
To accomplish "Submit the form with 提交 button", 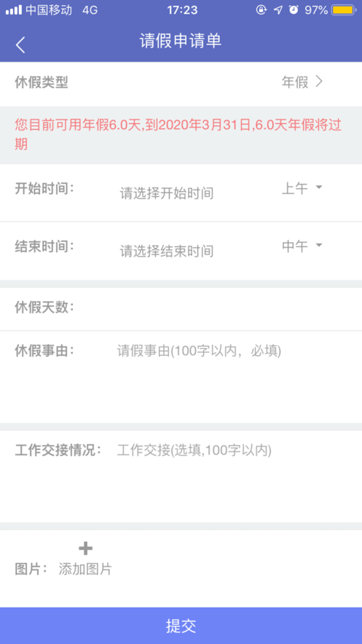I will click(181, 626).
